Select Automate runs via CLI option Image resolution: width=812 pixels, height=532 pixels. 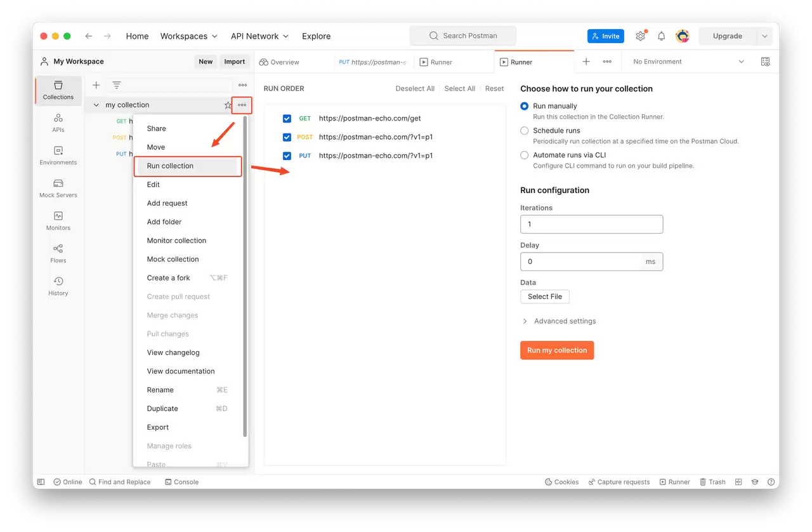(524, 155)
